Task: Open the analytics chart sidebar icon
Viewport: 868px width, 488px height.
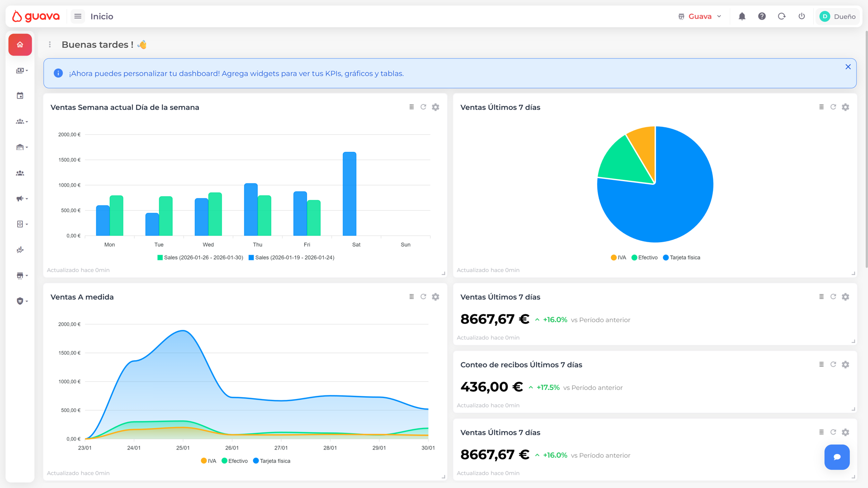Action: click(20, 250)
